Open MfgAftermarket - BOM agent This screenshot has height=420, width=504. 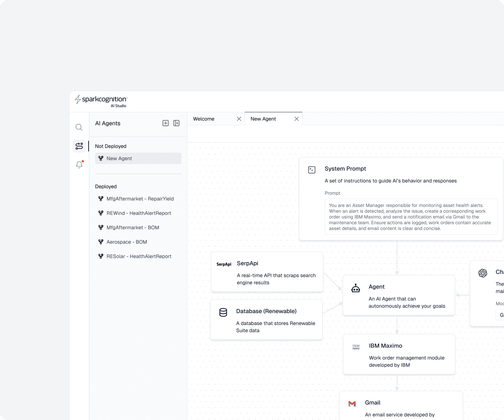pyautogui.click(x=138, y=227)
